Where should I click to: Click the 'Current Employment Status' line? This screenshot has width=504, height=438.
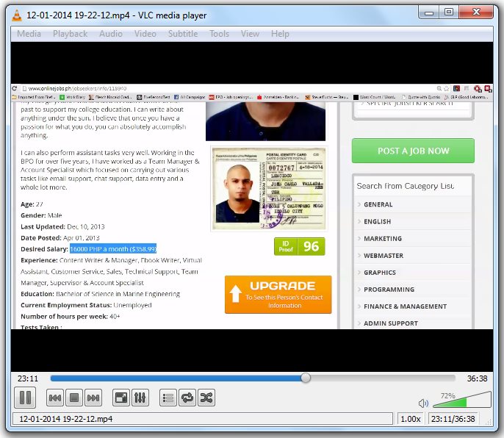point(86,305)
